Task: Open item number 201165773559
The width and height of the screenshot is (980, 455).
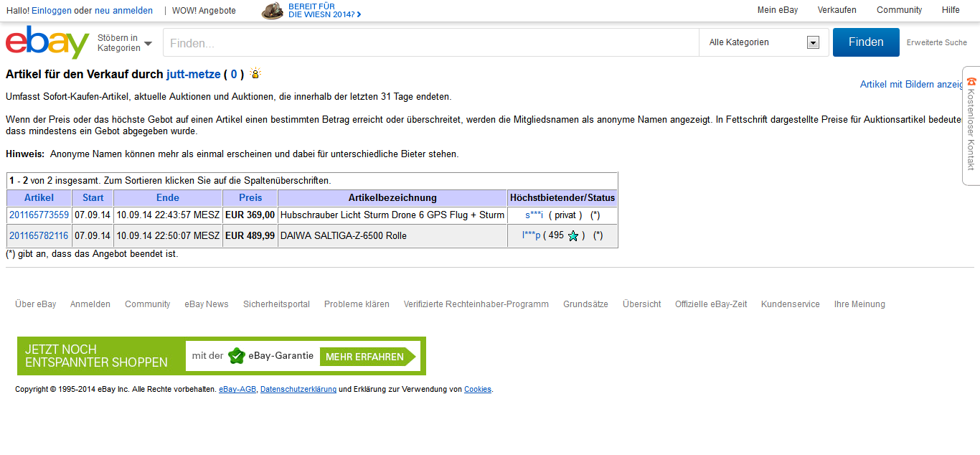Action: tap(39, 215)
